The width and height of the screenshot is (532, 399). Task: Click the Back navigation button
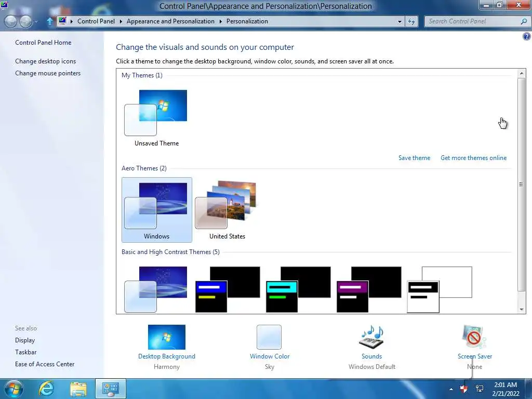click(x=11, y=21)
